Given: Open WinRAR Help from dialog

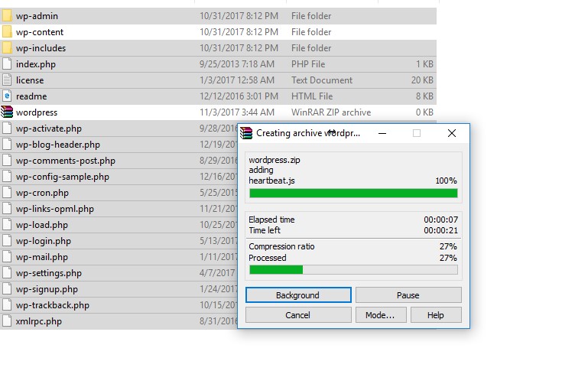Looking at the screenshot, I should (x=436, y=315).
